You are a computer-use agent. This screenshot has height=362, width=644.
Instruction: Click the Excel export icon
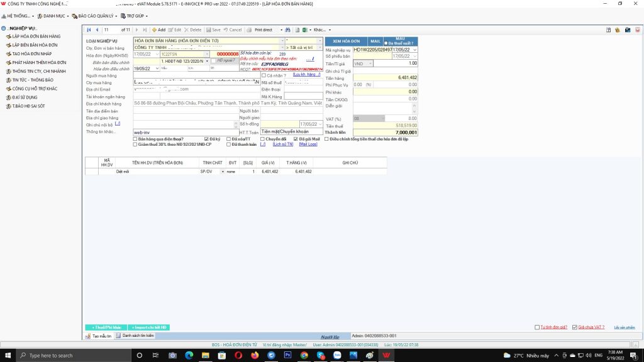tap(305, 30)
